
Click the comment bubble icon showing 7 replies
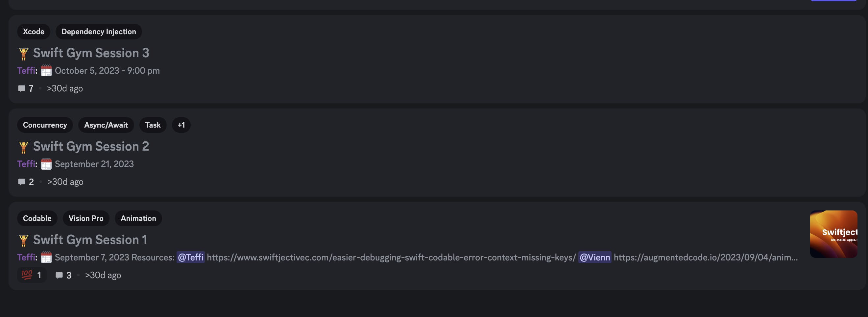[22, 88]
